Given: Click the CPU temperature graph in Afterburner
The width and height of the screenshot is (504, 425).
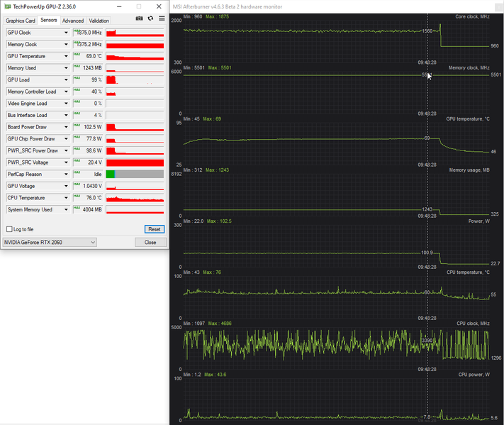Looking at the screenshot, I should click(337, 297).
